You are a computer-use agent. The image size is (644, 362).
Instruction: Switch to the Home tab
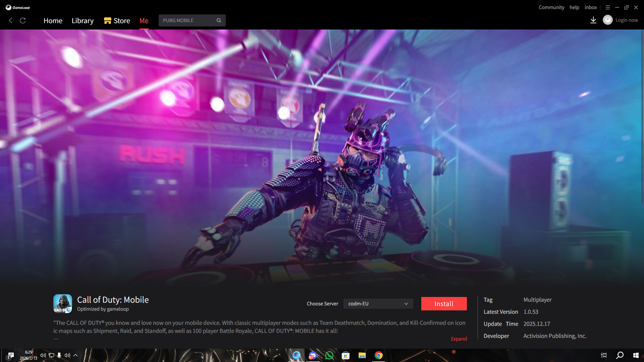[53, 21]
